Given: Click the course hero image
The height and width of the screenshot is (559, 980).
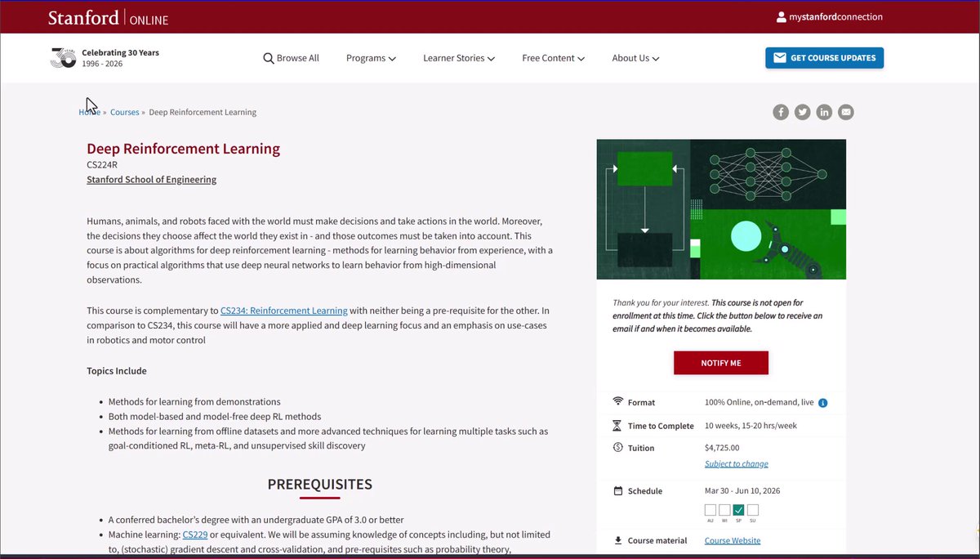Looking at the screenshot, I should pos(721,209).
